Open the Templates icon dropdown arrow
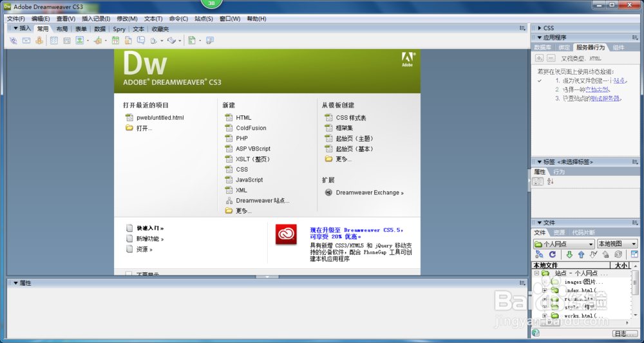 point(200,41)
